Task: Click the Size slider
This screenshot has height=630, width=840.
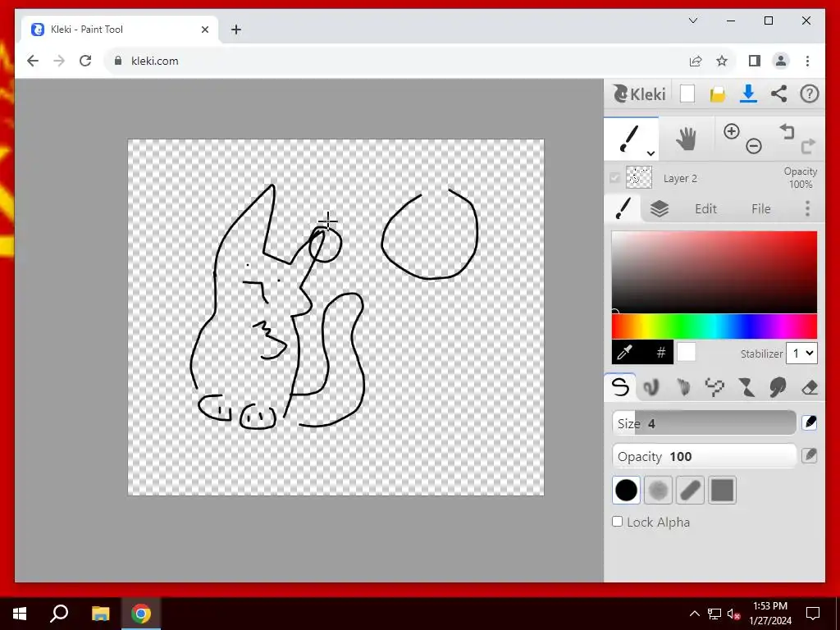Action: point(705,423)
